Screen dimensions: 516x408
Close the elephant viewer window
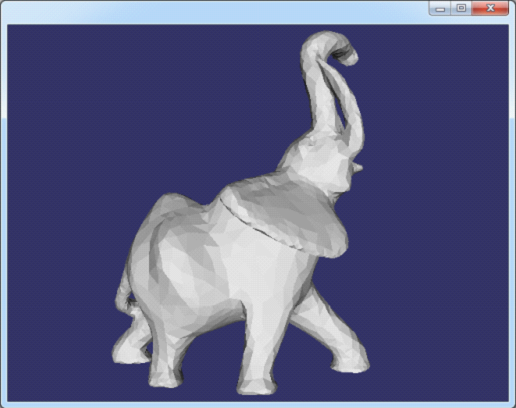click(x=490, y=8)
